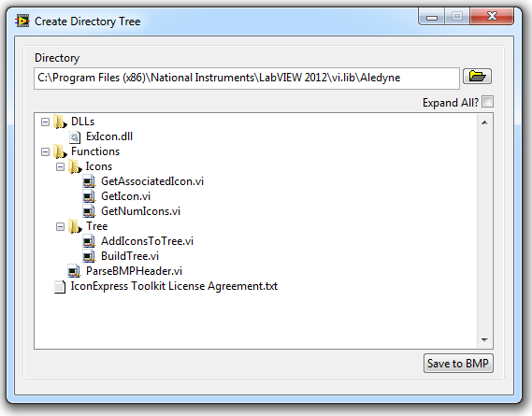Click the BuildTree.vi file icon
The width and height of the screenshot is (532, 416).
pos(89,256)
